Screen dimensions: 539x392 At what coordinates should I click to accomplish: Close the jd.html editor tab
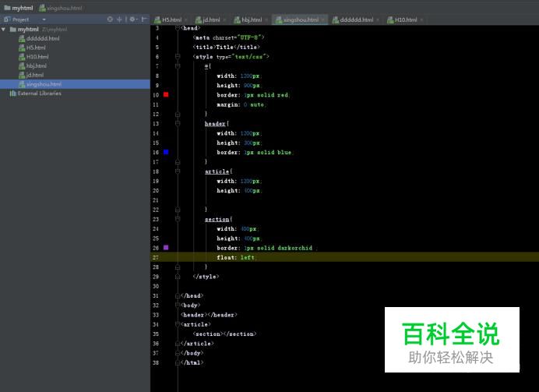(x=224, y=20)
